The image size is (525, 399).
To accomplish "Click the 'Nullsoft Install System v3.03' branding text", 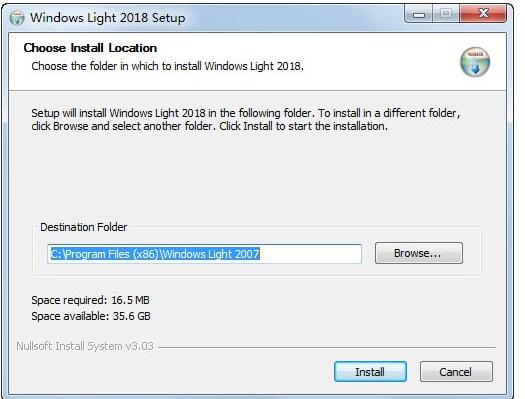I will pyautogui.click(x=85, y=346).
